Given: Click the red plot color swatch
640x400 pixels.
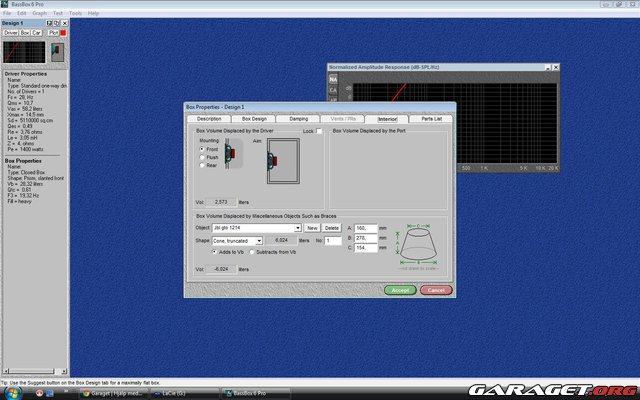Looking at the screenshot, I should [62, 33].
